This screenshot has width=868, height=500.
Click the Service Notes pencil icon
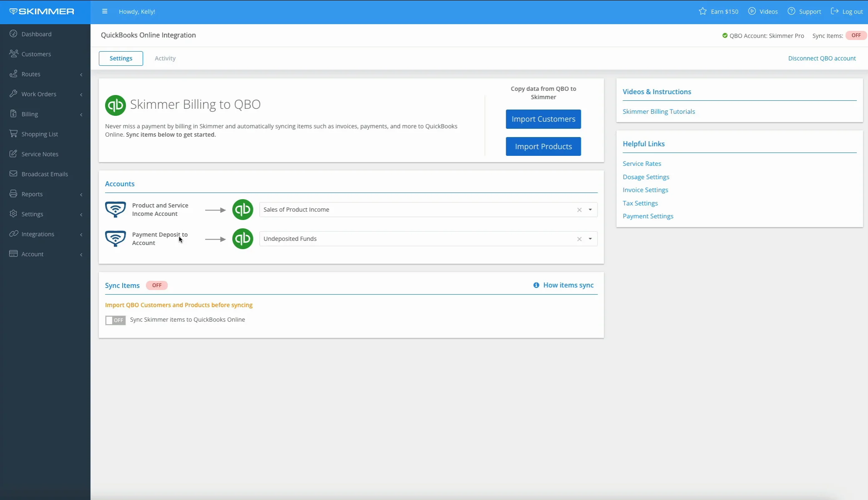tap(13, 154)
